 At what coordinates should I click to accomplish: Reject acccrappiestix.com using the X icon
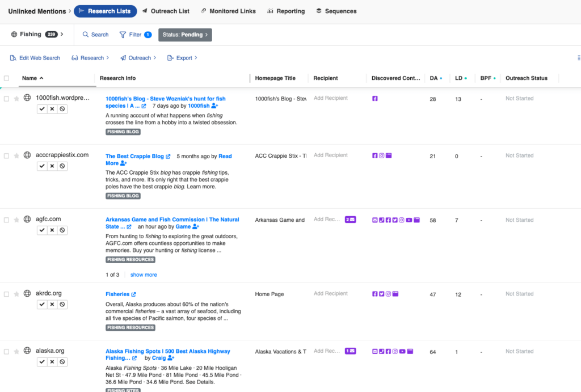click(x=52, y=166)
